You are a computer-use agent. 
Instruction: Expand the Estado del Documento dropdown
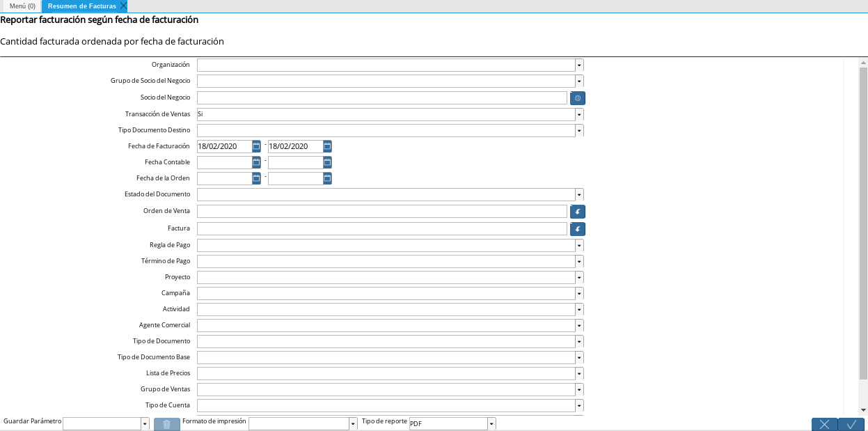click(579, 194)
